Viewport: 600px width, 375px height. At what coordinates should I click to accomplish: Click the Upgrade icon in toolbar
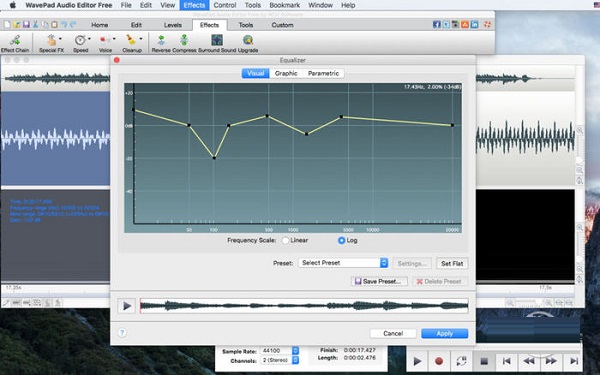click(x=248, y=40)
